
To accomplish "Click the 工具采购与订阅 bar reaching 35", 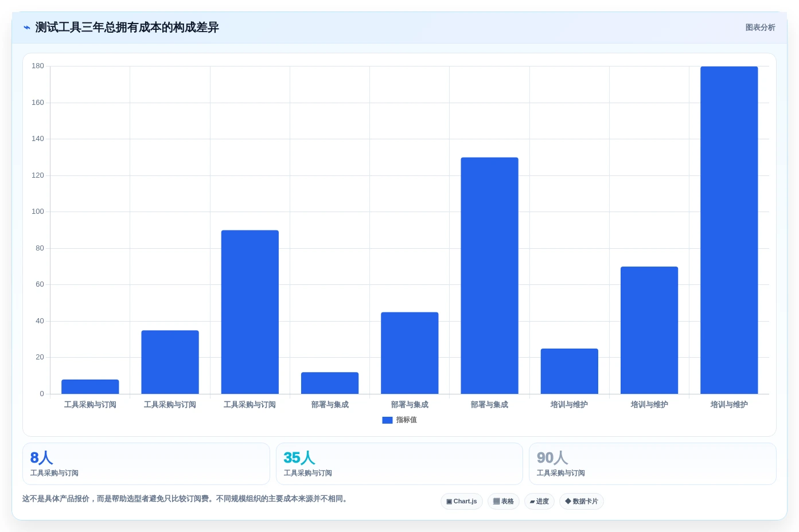I will click(170, 362).
